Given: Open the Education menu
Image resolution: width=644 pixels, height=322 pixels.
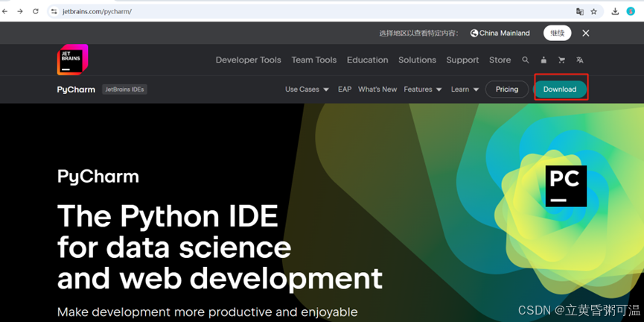Looking at the screenshot, I should [x=367, y=60].
